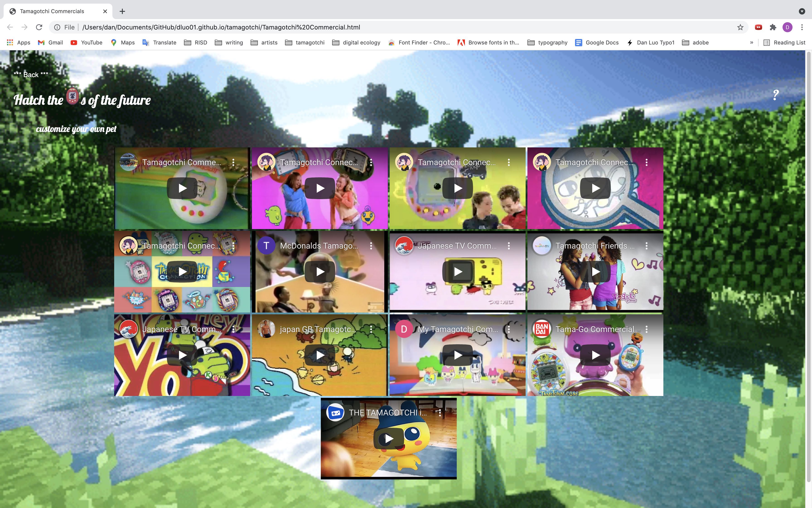Screen dimensions: 812x508
Task: Open more options on McDonalds Tamagotchi video
Action: coord(371,246)
